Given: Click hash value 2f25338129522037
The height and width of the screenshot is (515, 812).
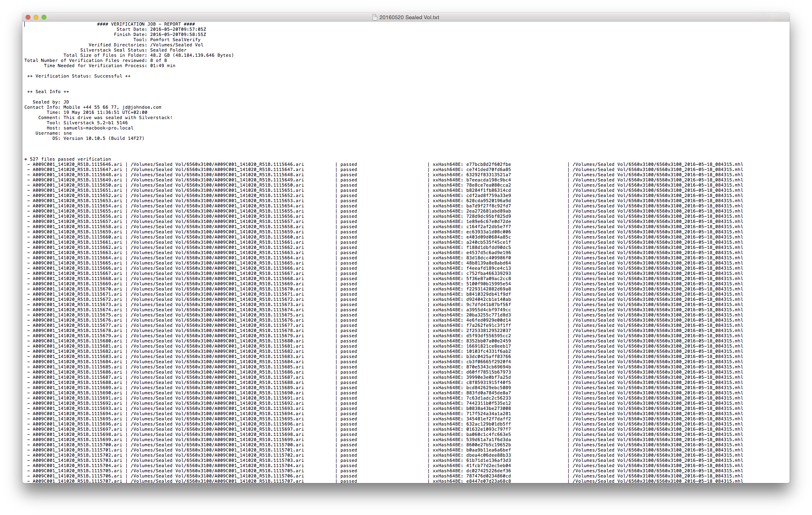Looking at the screenshot, I should (x=488, y=330).
